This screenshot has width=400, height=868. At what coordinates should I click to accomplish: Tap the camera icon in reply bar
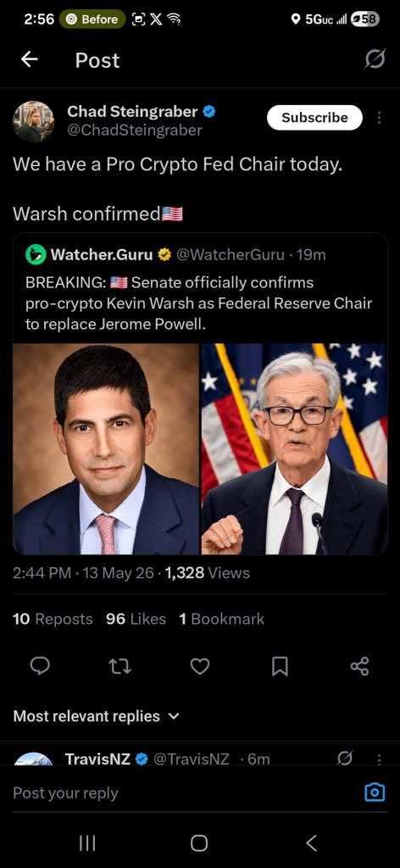pos(375,793)
